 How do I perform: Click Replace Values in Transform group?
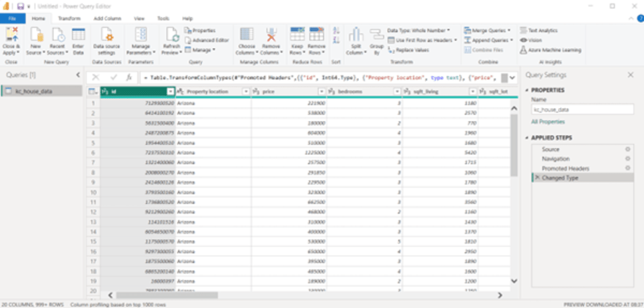[408, 50]
